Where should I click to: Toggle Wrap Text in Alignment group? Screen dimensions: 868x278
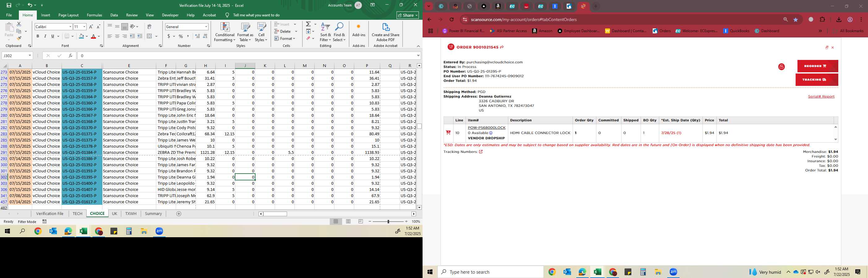coord(149,27)
